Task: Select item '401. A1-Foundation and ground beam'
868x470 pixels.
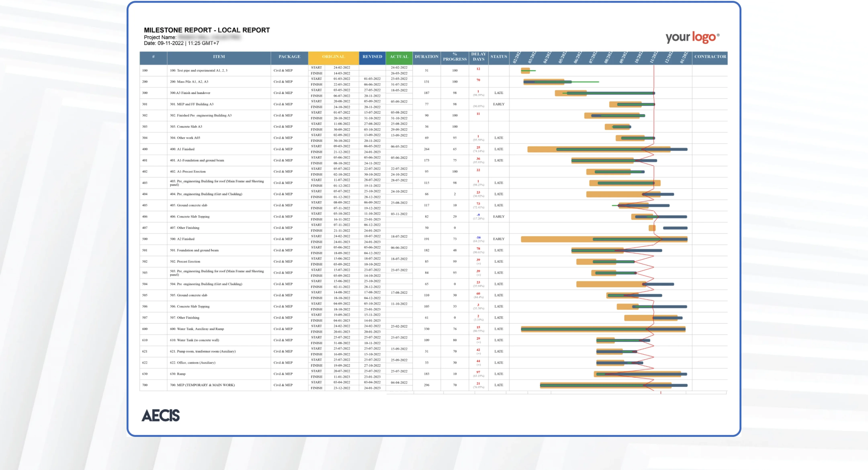Action: click(197, 160)
